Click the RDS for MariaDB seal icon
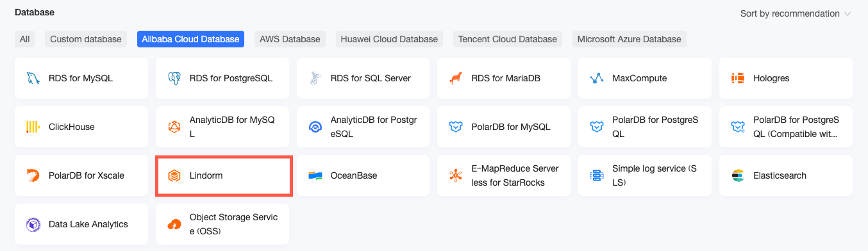 pyautogui.click(x=456, y=78)
